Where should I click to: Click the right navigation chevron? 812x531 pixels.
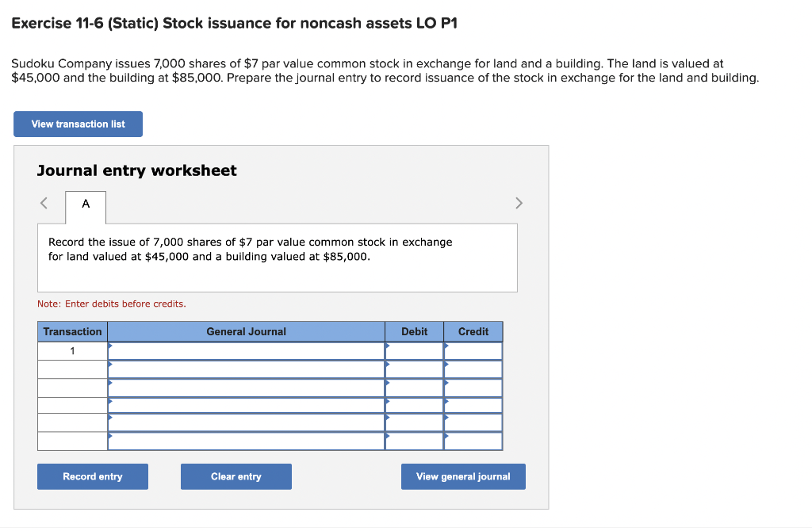coord(519,203)
